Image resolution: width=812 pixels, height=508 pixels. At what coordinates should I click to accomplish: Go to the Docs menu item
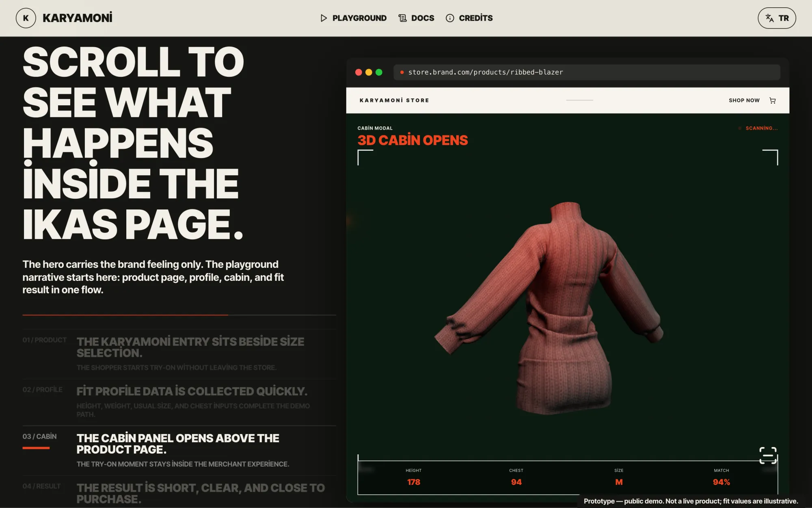pyautogui.click(x=416, y=18)
